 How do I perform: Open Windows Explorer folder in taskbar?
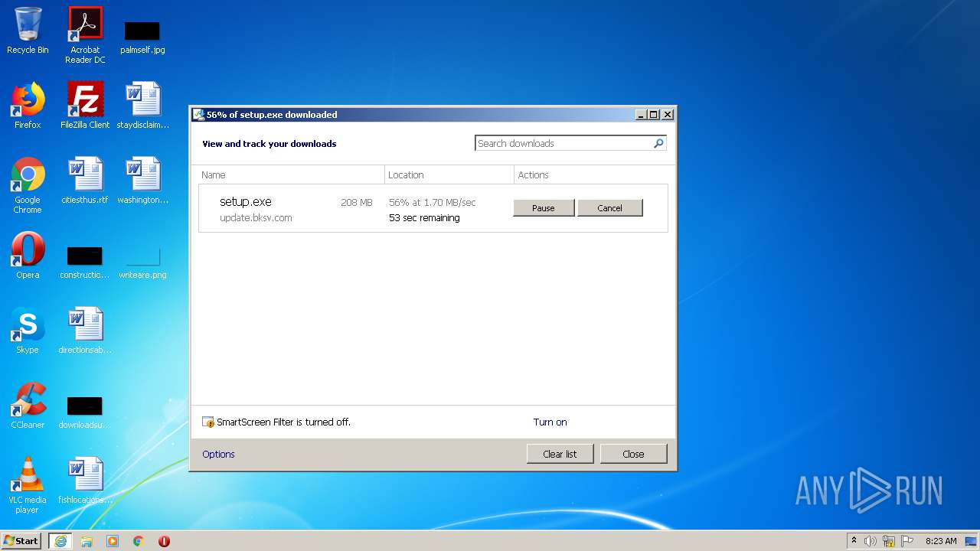tap(87, 541)
